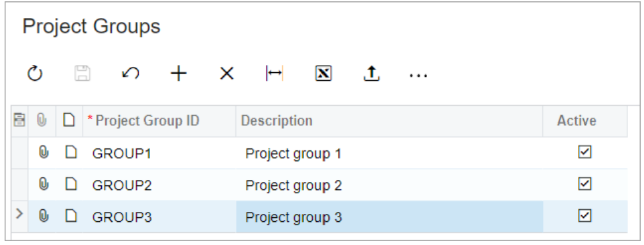Click the Upload from file icon
The height and width of the screenshot is (245, 644).
point(372,74)
